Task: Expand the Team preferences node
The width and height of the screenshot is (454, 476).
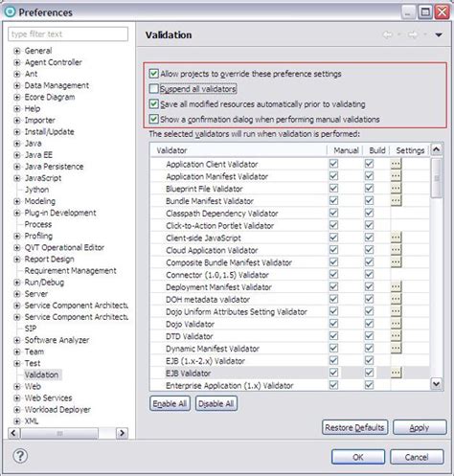Action: 17,351
